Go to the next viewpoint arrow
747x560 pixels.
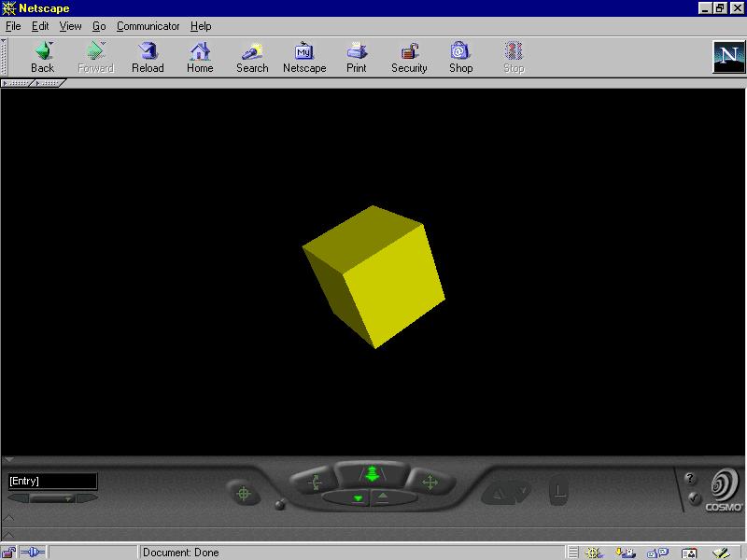click(87, 498)
